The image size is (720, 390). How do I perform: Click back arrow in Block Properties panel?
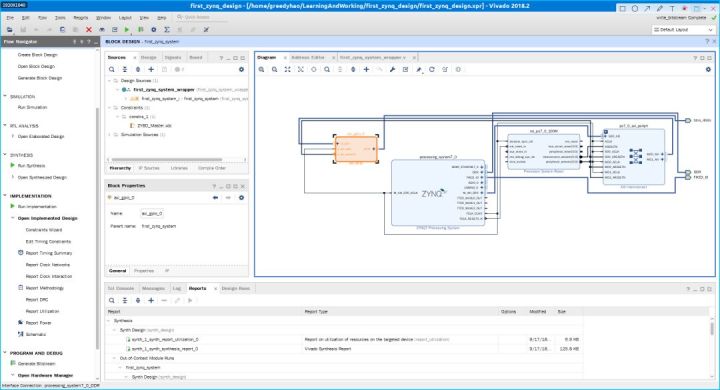coord(215,198)
